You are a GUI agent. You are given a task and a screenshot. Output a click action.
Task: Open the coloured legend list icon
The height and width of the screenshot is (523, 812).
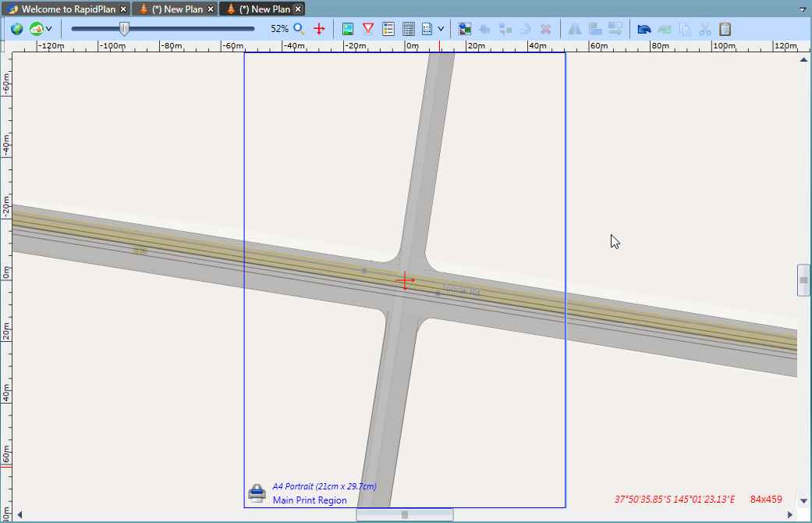pyautogui.click(x=388, y=29)
